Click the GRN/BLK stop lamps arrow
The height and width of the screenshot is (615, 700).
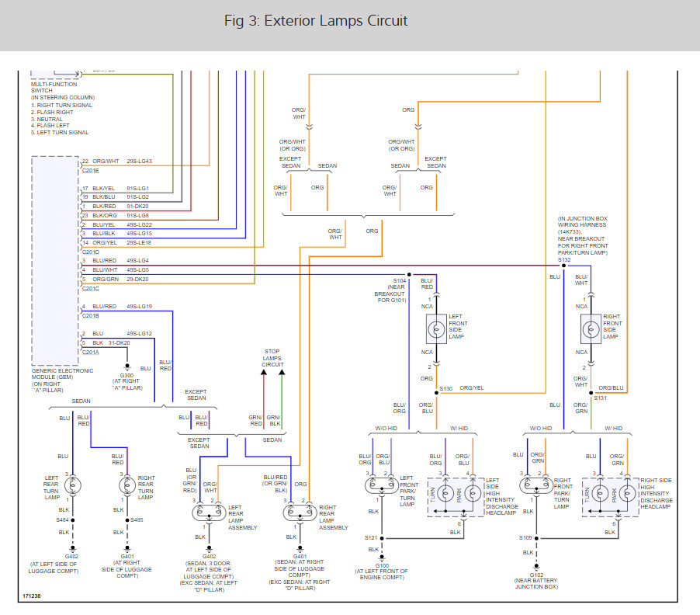(x=282, y=372)
